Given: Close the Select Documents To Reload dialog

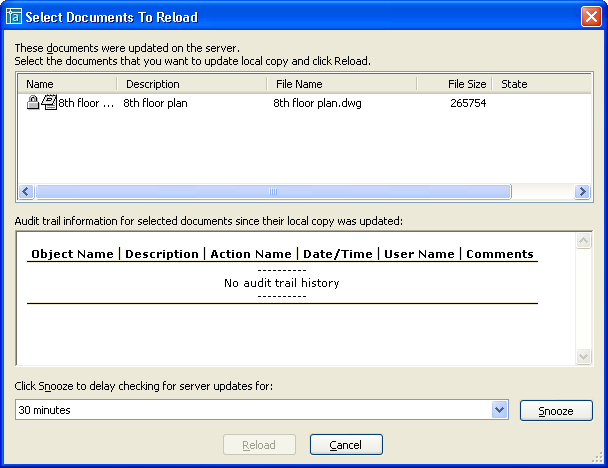Looking at the screenshot, I should point(591,17).
